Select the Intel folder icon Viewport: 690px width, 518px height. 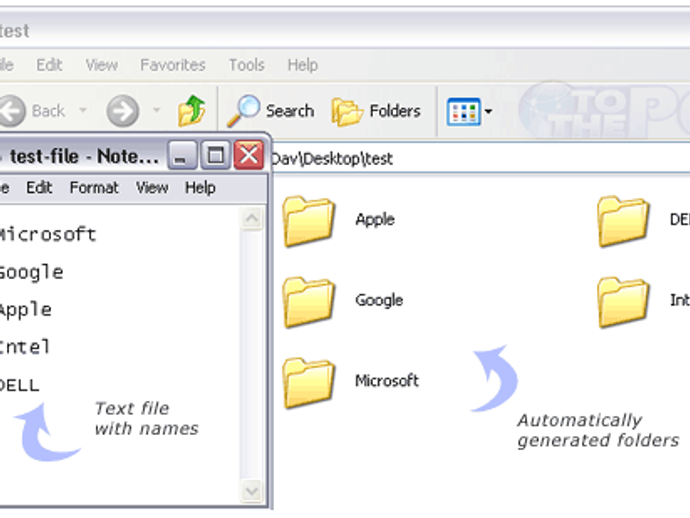pos(623,302)
